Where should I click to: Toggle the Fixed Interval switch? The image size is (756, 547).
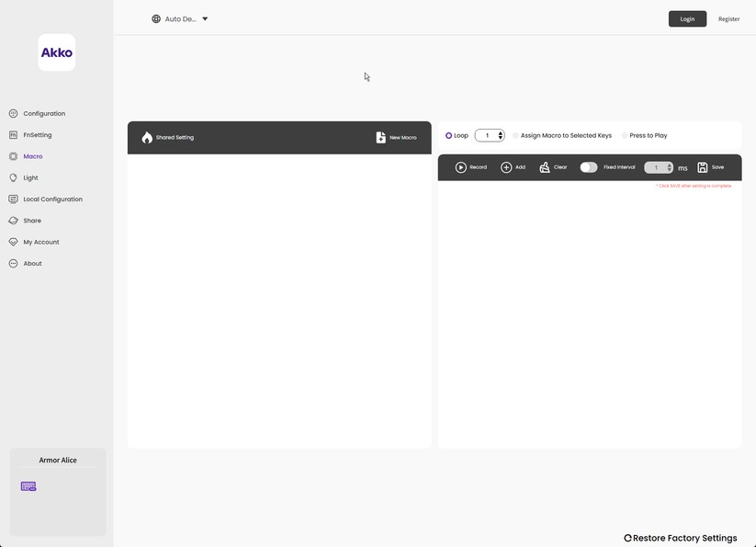click(589, 167)
